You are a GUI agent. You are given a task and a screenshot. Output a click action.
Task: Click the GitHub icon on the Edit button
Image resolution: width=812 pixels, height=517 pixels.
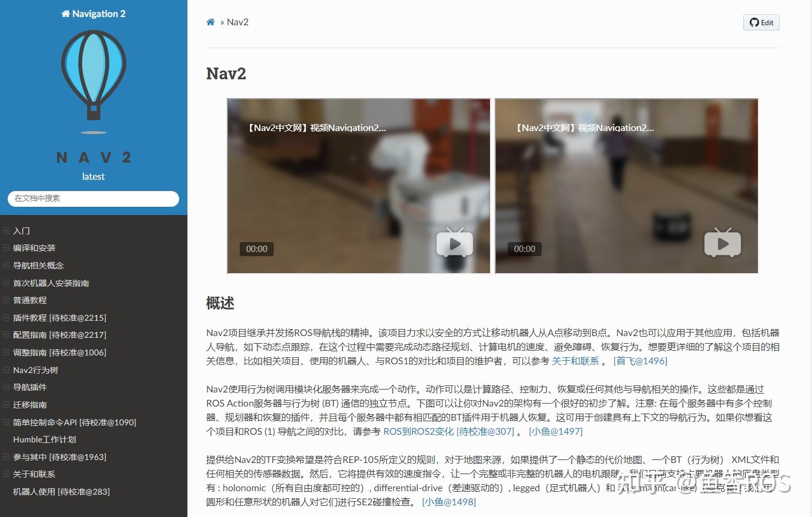click(753, 22)
